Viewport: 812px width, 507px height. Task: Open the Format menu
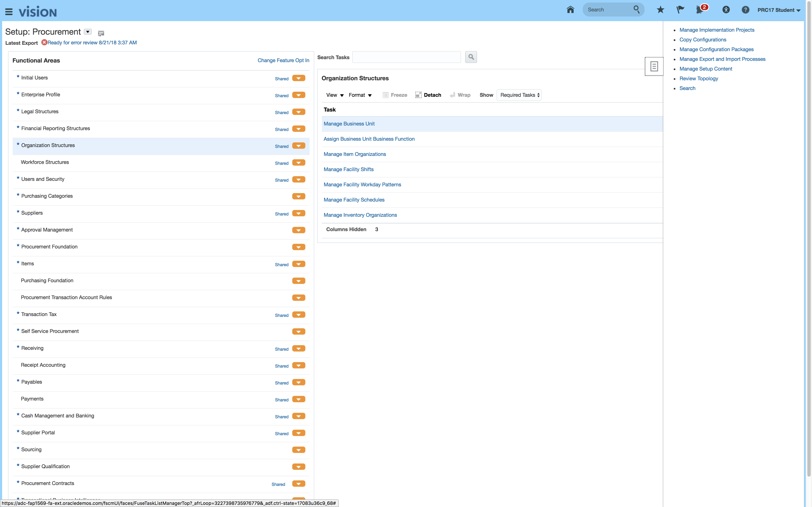[360, 95]
